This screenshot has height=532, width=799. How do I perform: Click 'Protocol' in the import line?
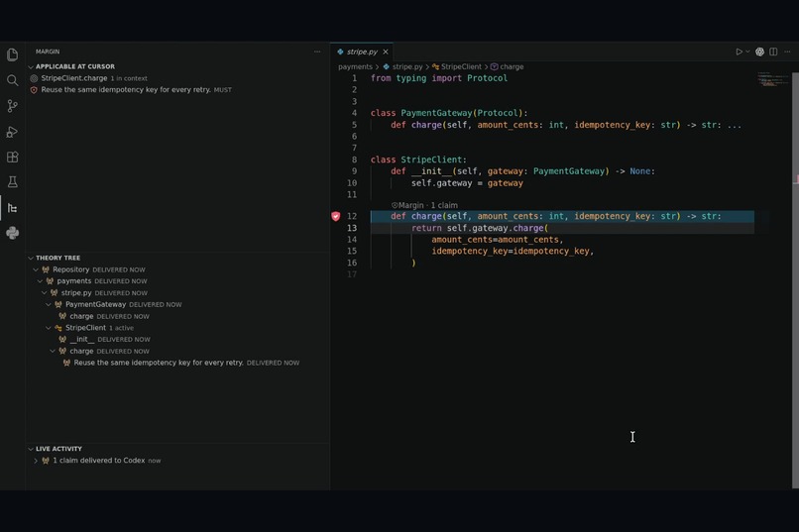pos(487,78)
